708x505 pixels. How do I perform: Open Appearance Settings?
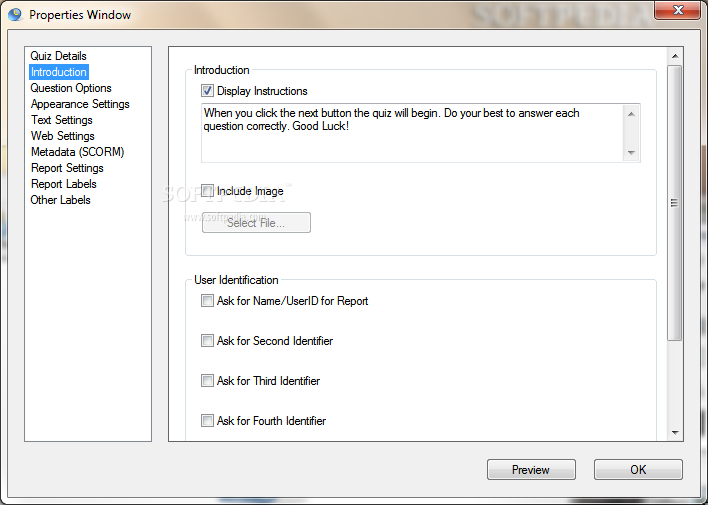80,104
